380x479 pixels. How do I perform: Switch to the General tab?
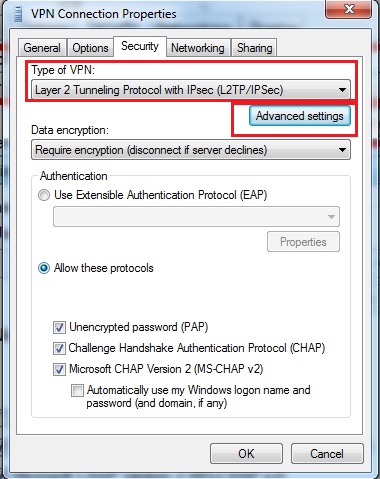pos(42,48)
